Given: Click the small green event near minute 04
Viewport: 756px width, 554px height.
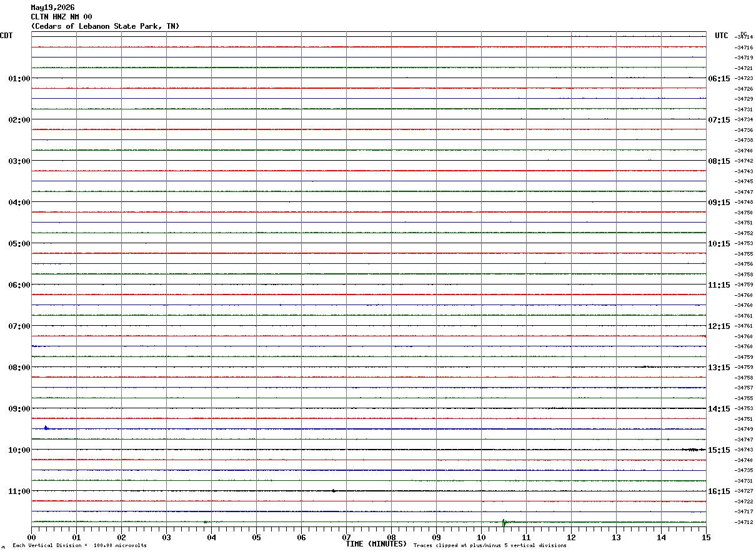Looking at the screenshot, I should tap(206, 521).
